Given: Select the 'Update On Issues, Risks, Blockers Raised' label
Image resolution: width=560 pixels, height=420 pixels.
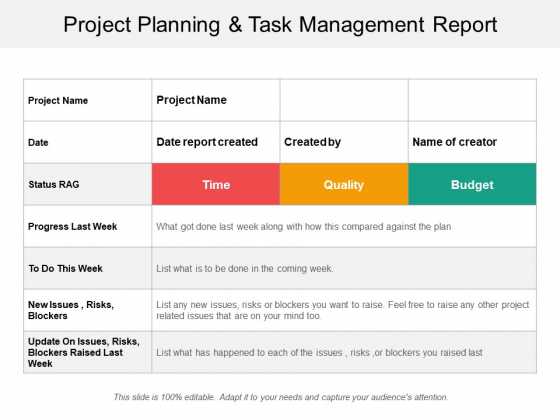Looking at the screenshot, I should click(x=84, y=352).
